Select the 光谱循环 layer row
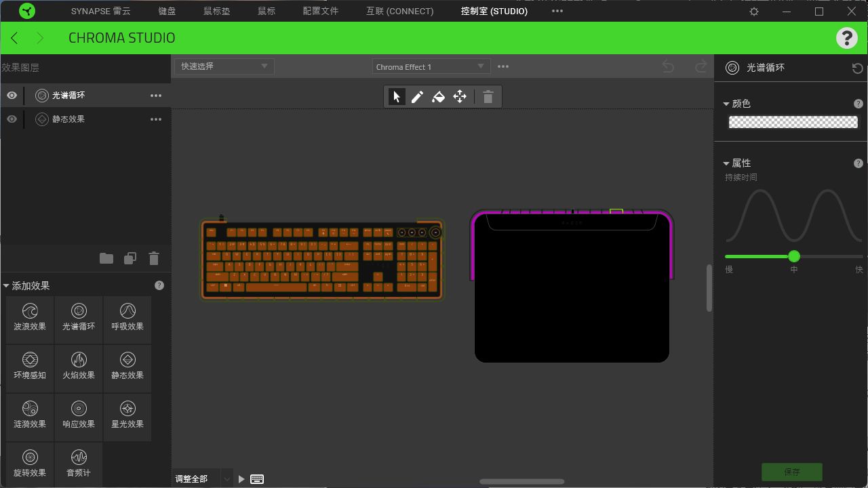The width and height of the screenshot is (868, 488). point(86,96)
